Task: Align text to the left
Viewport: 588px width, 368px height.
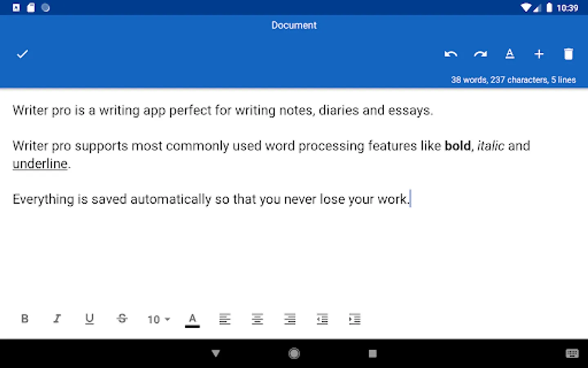Action: (225, 319)
